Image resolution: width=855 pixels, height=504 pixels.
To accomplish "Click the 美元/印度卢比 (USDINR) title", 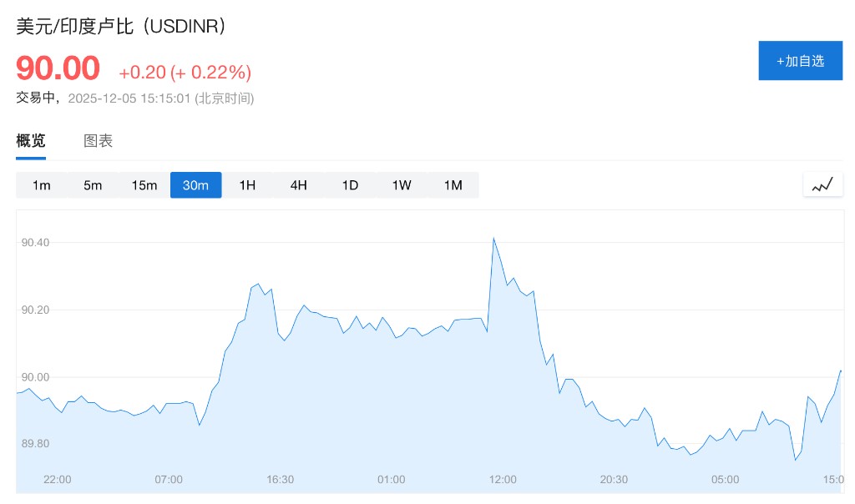I will (x=122, y=26).
